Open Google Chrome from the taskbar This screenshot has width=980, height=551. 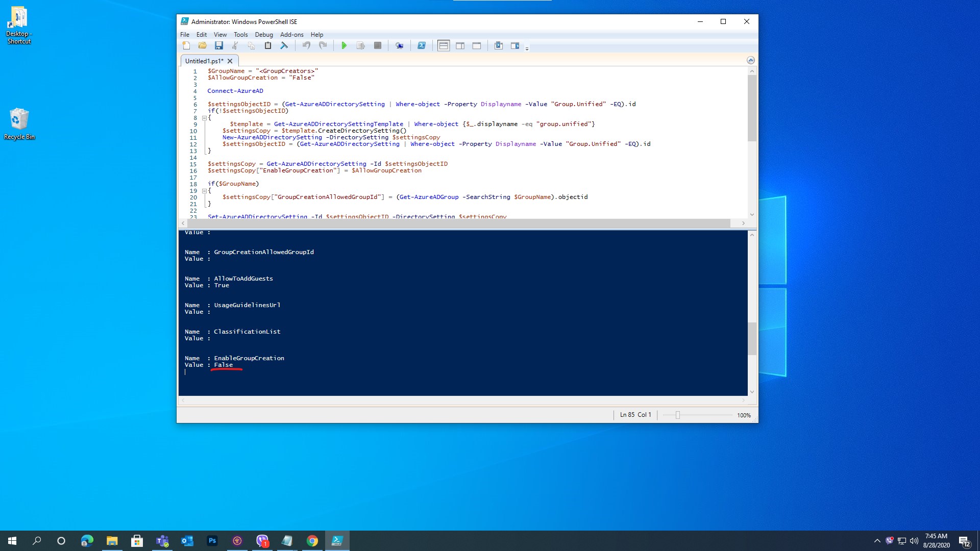tap(312, 541)
